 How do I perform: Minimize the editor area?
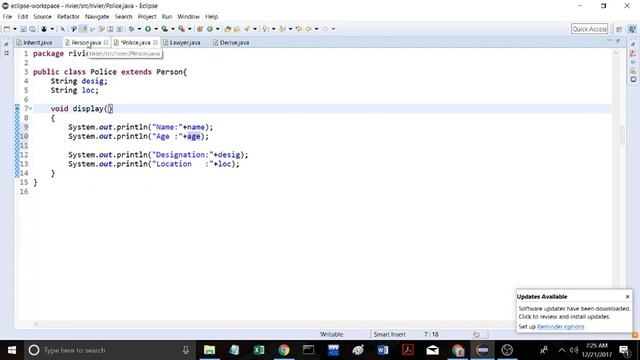(x=609, y=41)
